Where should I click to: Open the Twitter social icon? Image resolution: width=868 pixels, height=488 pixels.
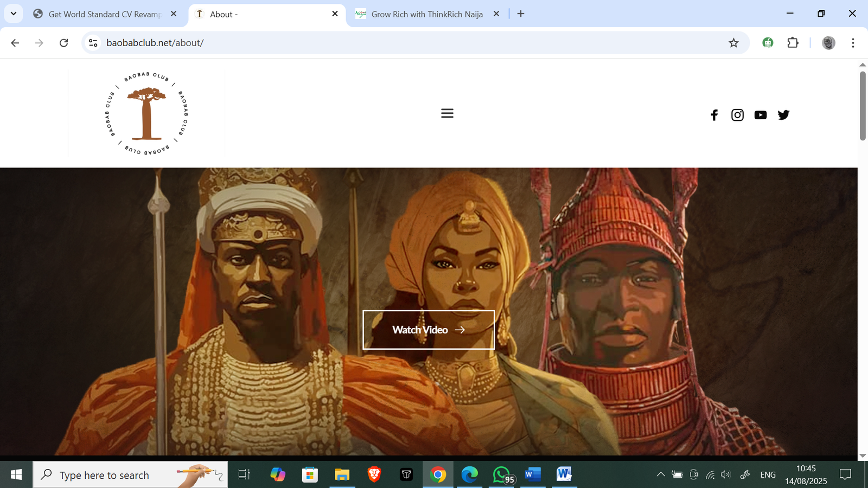783,115
